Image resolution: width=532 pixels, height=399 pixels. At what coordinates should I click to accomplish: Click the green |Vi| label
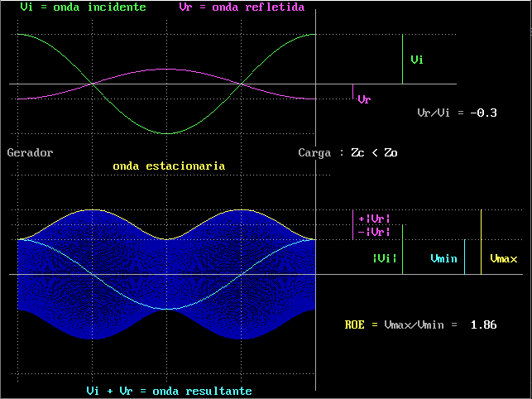click(x=385, y=259)
